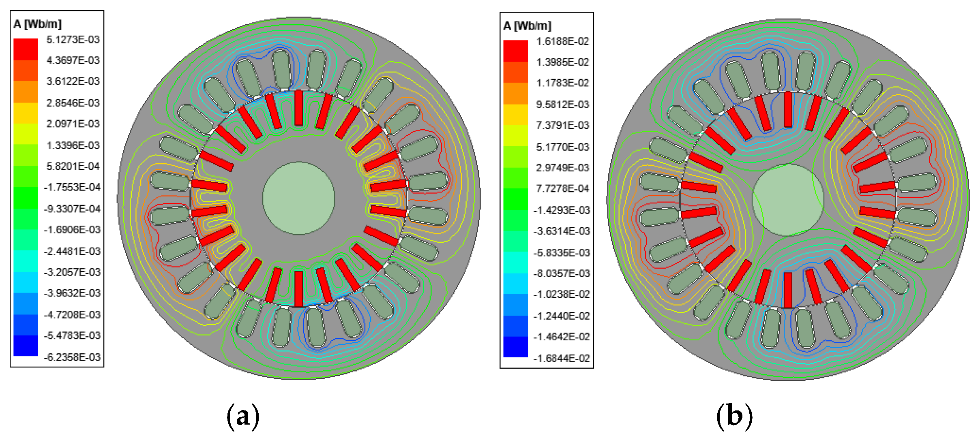Select the 2.0971E-03 value in left legend
Image resolution: width=980 pixels, height=440 pixels.
73,124
